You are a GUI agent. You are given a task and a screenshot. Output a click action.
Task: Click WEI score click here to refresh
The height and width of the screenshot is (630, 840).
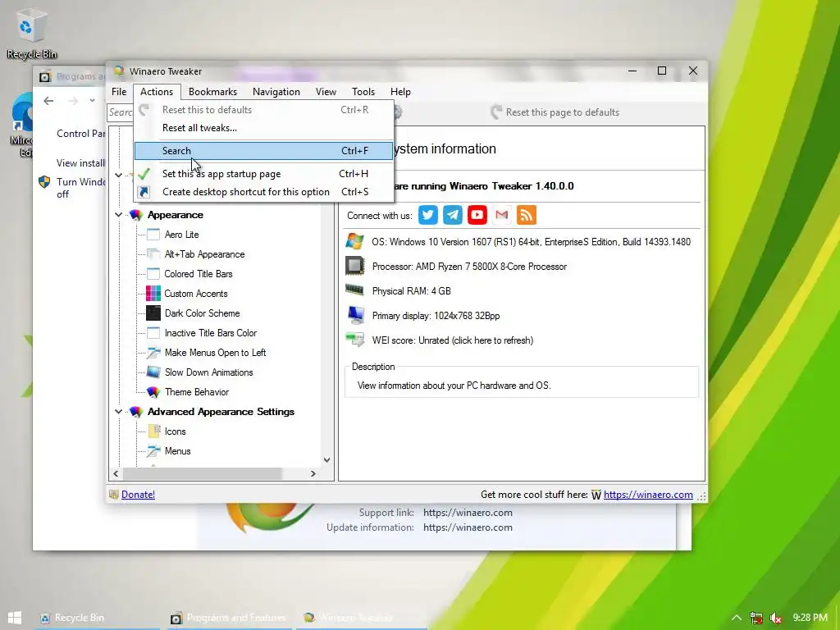coord(452,340)
